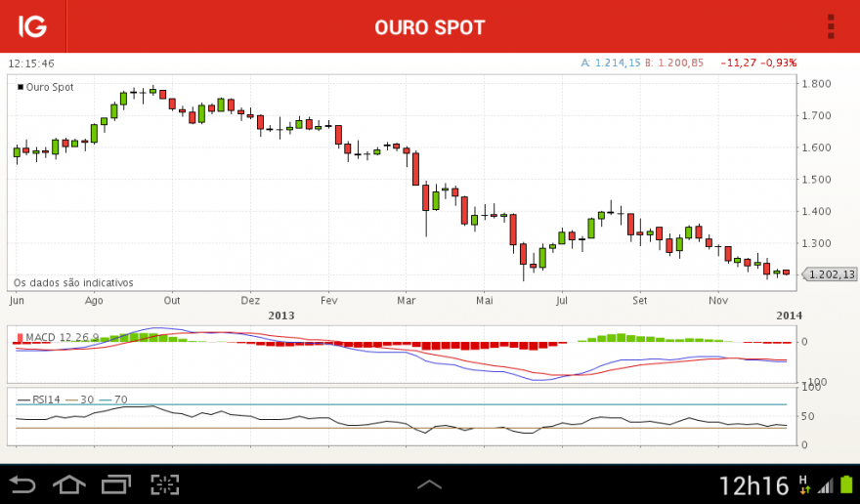Image resolution: width=860 pixels, height=504 pixels.
Task: Tap the Ouro Spot chart legend
Action: (46, 87)
